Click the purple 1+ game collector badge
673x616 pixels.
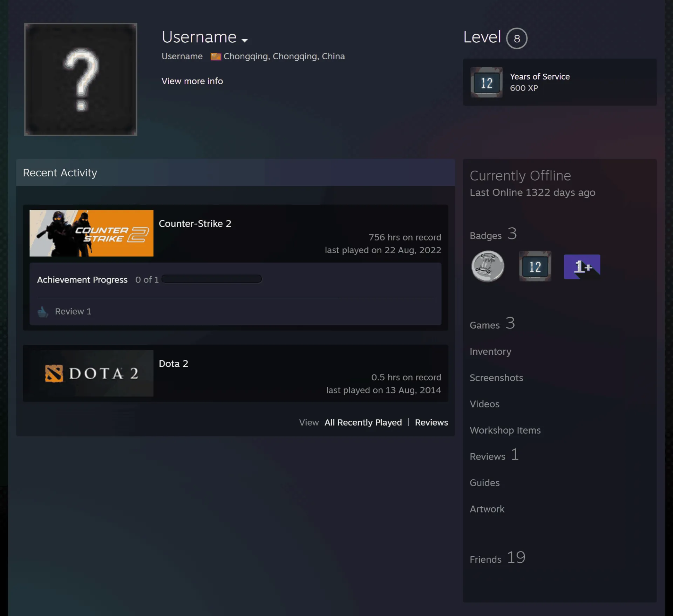tap(582, 266)
